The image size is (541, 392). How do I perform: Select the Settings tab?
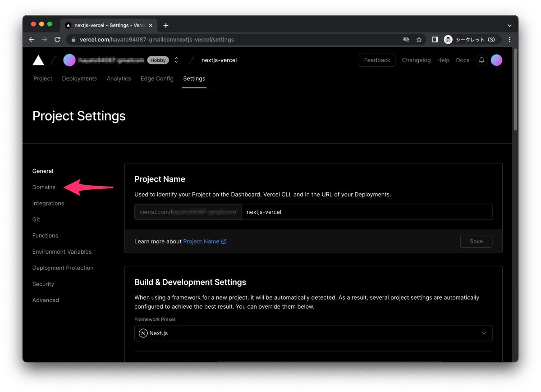coord(194,78)
